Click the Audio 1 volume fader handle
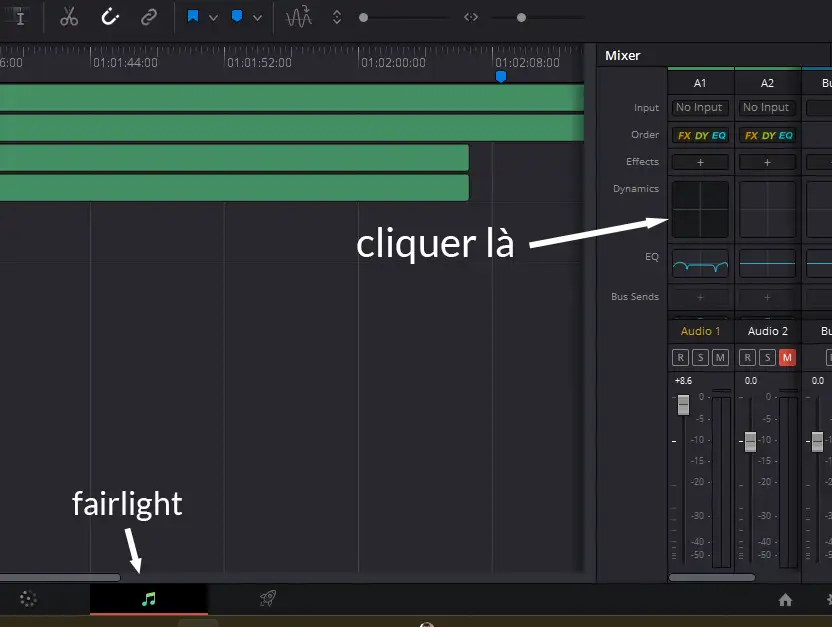Image resolution: width=832 pixels, height=627 pixels. (683, 404)
